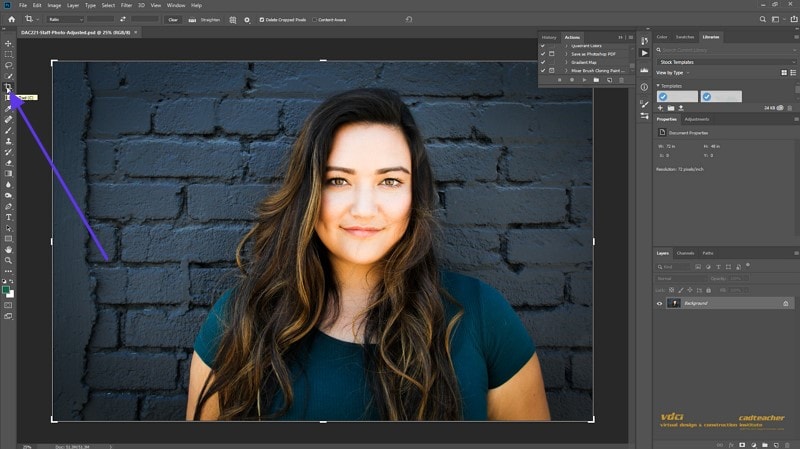
Task: Switch Libraries to list view
Action: coord(793,73)
